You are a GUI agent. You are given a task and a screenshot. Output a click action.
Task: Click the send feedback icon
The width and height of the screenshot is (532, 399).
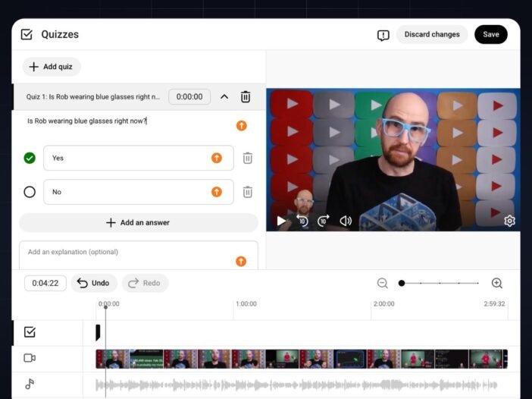[x=383, y=35]
